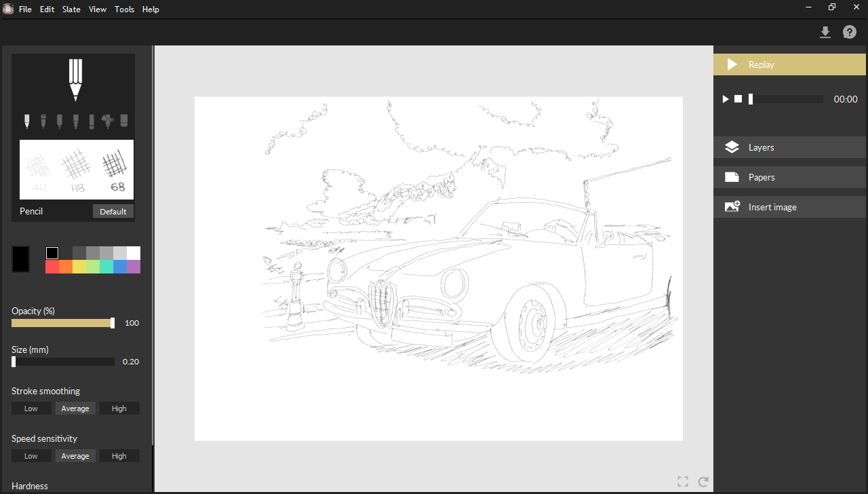This screenshot has width=868, height=494.
Task: Pick the yellow color swatch
Action: point(79,267)
